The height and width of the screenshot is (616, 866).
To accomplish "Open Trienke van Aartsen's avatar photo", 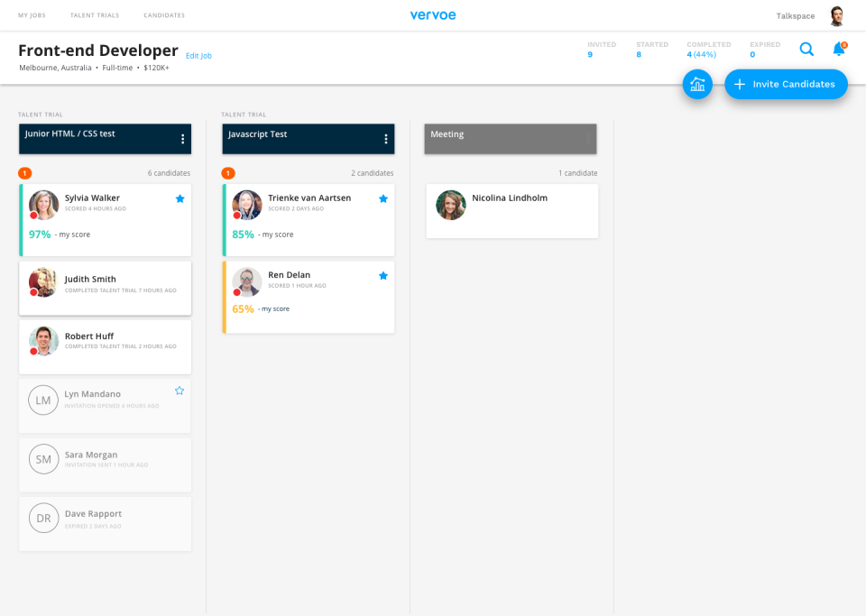I will pos(247,205).
